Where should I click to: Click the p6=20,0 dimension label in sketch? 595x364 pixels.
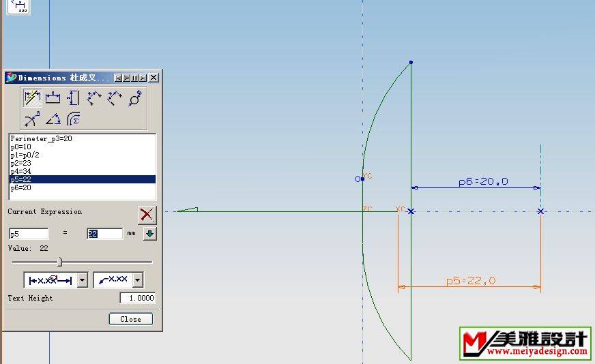pos(483,181)
